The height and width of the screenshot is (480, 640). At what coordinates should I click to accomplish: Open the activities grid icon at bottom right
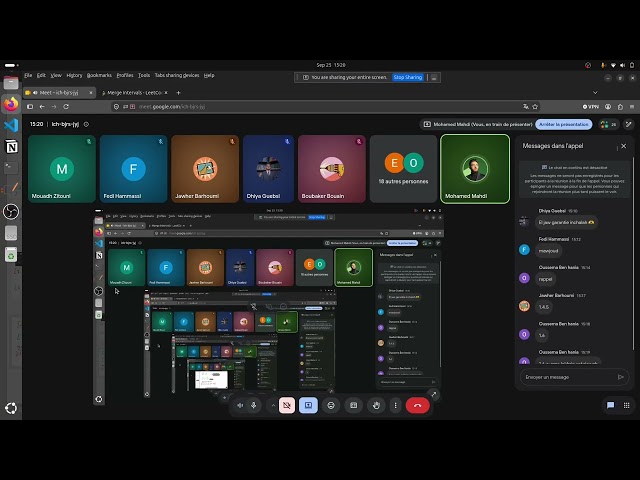[x=627, y=405]
